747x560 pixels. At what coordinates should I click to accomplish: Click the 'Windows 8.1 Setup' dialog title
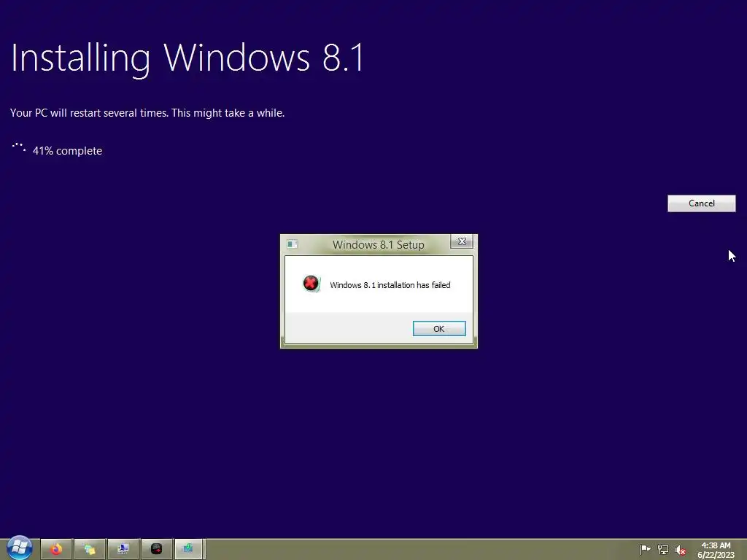pos(379,245)
